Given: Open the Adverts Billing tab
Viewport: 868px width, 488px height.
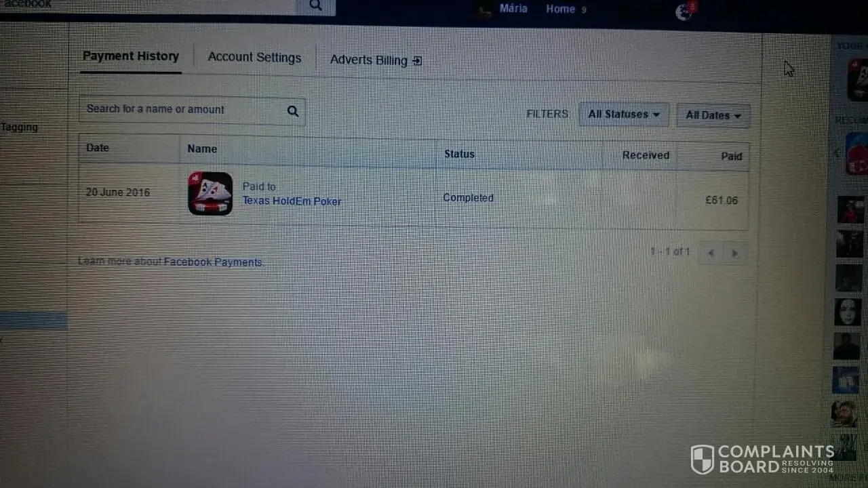Looking at the screenshot, I should (x=376, y=60).
